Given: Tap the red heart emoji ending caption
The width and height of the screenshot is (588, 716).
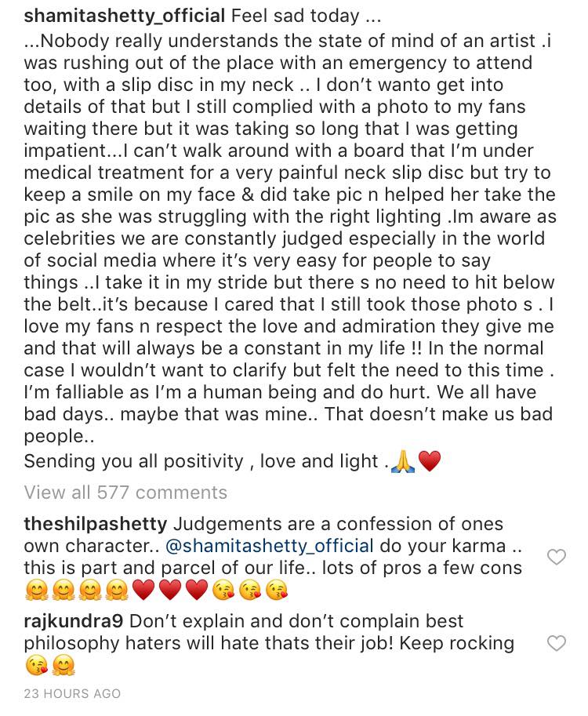Looking at the screenshot, I should coord(430,463).
